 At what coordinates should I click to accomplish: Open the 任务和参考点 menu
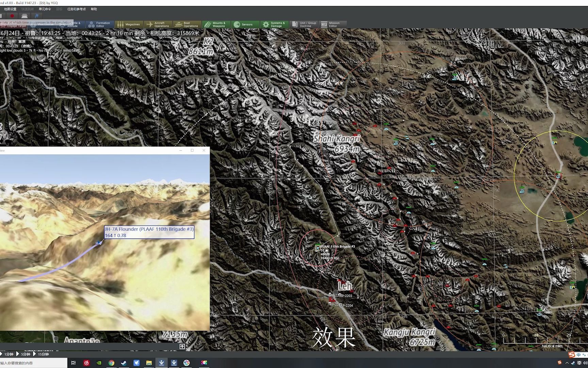77,9
